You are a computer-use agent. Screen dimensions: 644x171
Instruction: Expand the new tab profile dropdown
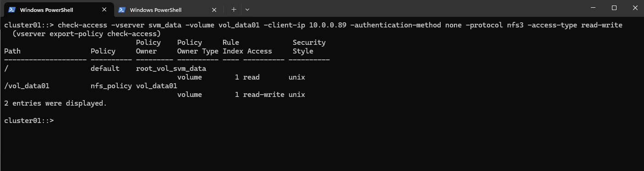coord(247,10)
